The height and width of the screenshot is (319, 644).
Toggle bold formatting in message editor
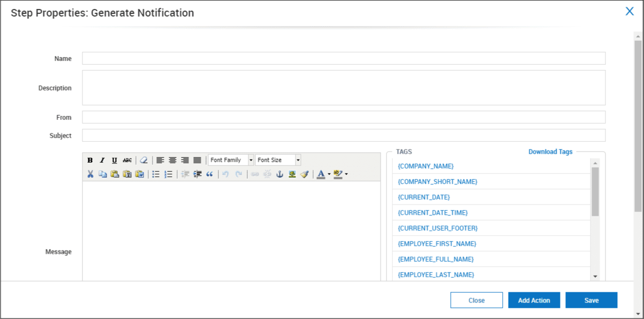[x=90, y=160]
